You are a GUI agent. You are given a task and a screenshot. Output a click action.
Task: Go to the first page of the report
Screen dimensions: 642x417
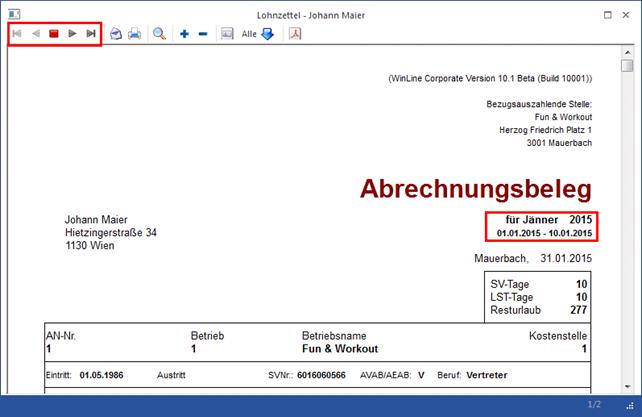(x=17, y=34)
